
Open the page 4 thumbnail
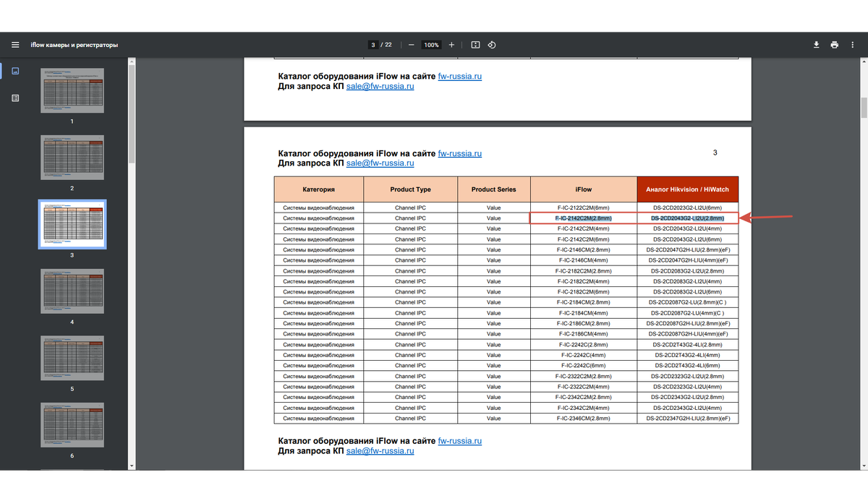[x=72, y=291]
